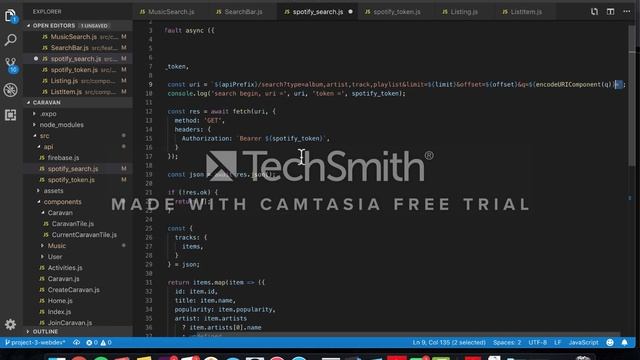
Task: Expand the .expo folder
Action: point(78,114)
